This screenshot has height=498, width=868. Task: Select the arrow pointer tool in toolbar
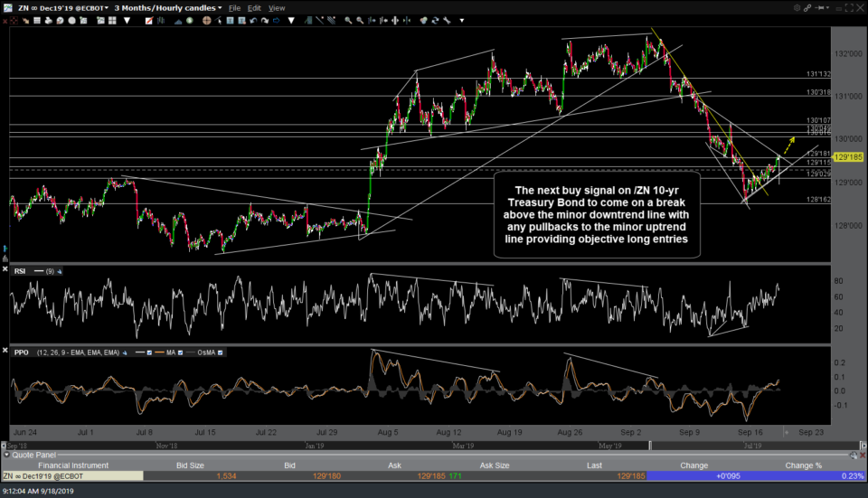pos(218,21)
